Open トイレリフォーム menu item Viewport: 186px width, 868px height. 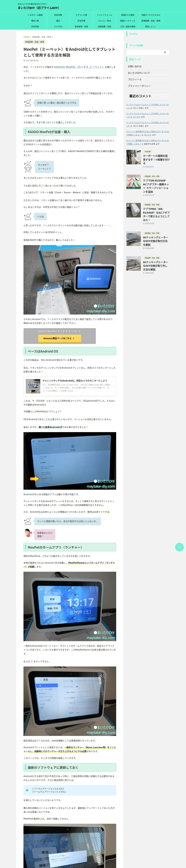(x=105, y=15)
